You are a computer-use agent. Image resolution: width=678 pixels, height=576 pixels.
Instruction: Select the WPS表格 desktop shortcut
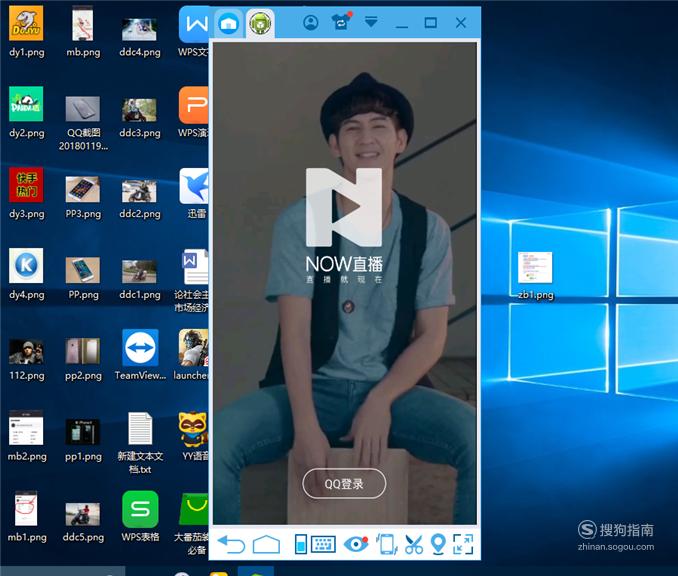coord(140,517)
